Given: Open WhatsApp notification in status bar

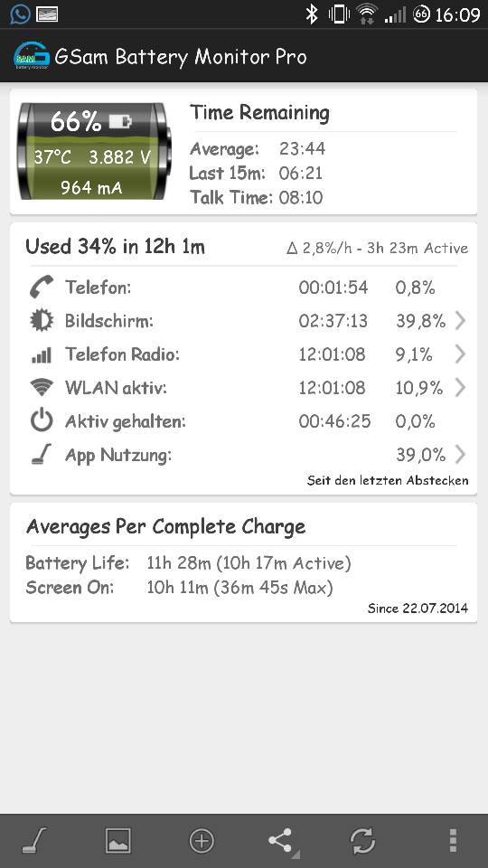Looking at the screenshot, I should (x=20, y=14).
